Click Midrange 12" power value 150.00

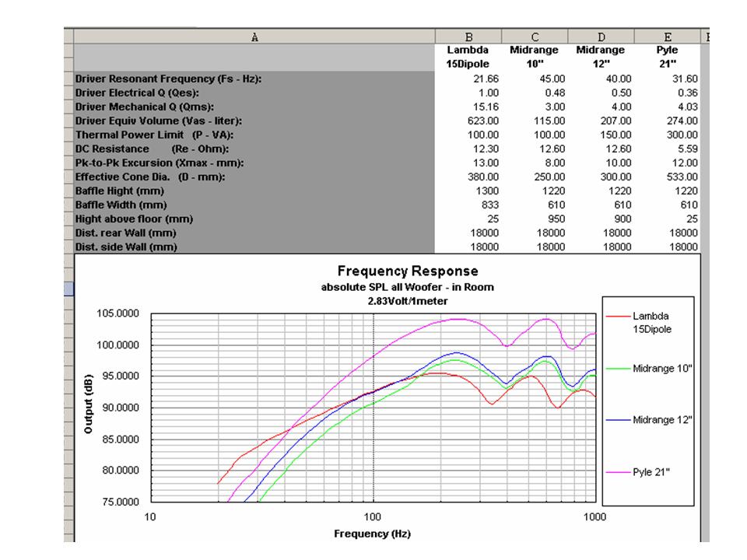tap(615, 135)
